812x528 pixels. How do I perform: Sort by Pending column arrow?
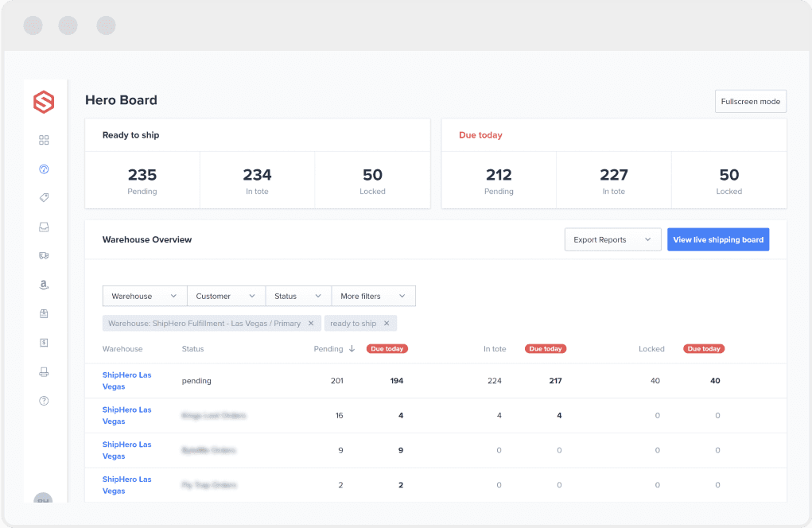[352, 348]
